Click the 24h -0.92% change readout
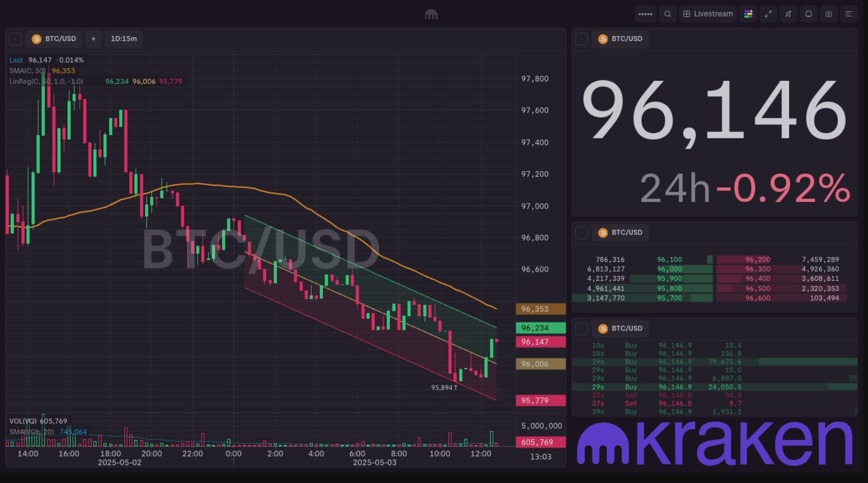Viewport: 868px width, 483px height. [x=745, y=189]
